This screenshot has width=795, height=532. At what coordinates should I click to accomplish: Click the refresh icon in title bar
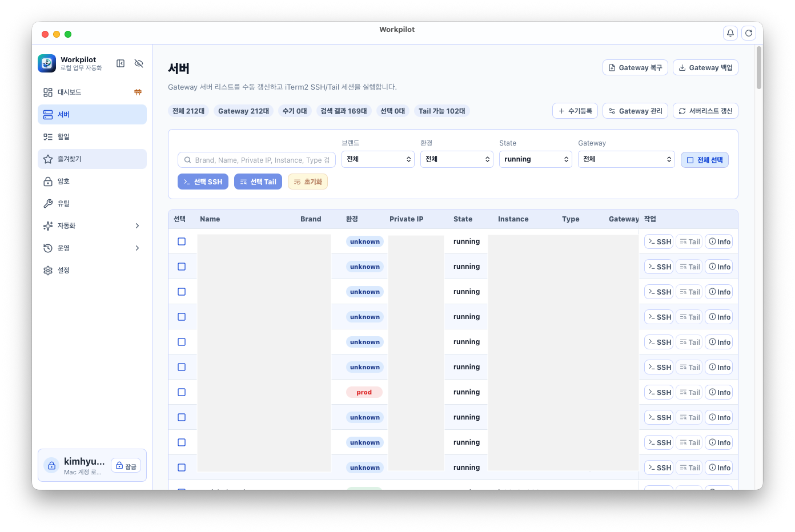pos(749,33)
